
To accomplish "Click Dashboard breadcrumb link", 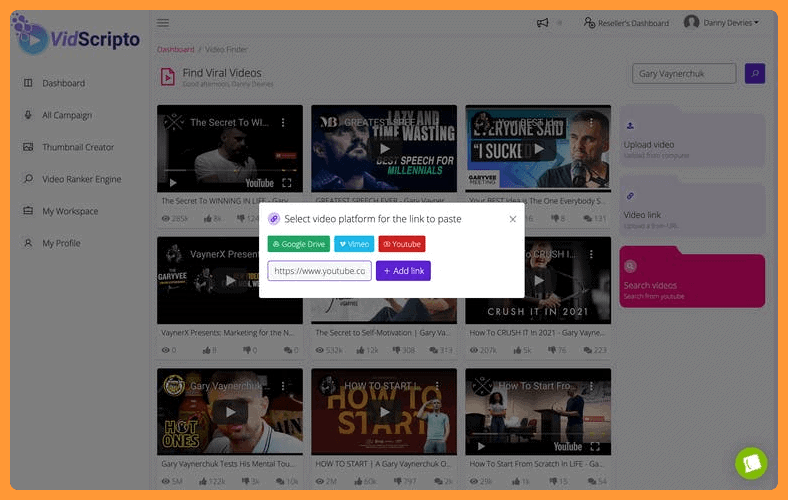I will click(x=175, y=49).
